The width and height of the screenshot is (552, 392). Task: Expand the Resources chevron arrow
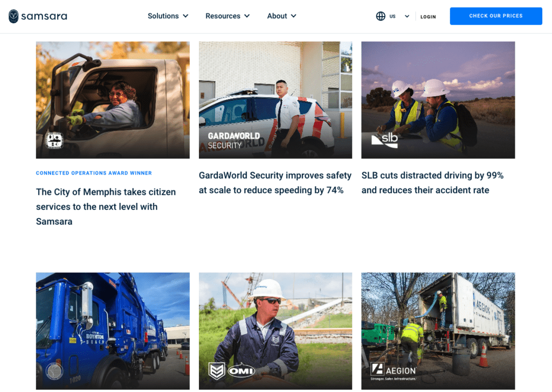click(247, 16)
